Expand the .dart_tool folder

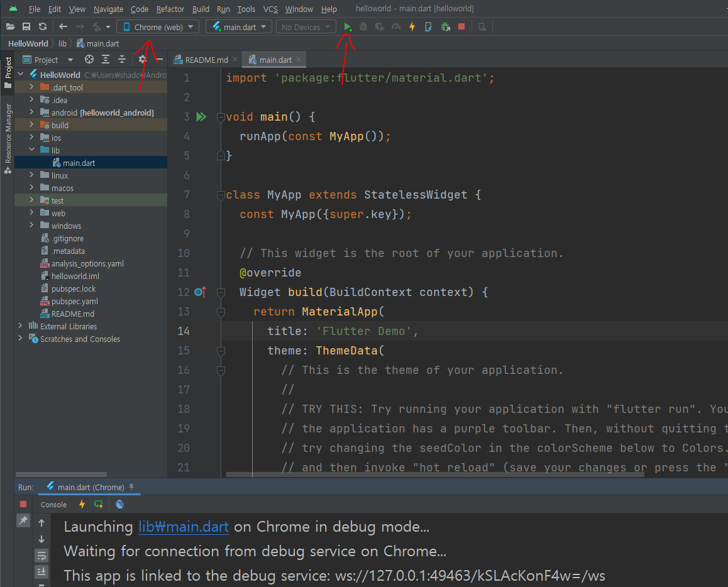click(31, 87)
